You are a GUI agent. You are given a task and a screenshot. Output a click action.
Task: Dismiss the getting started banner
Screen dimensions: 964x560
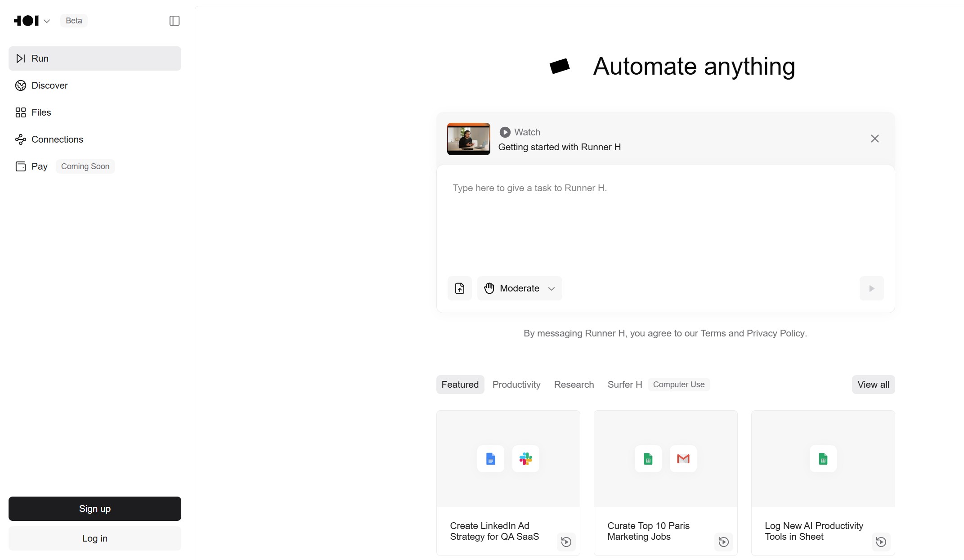pos(875,139)
